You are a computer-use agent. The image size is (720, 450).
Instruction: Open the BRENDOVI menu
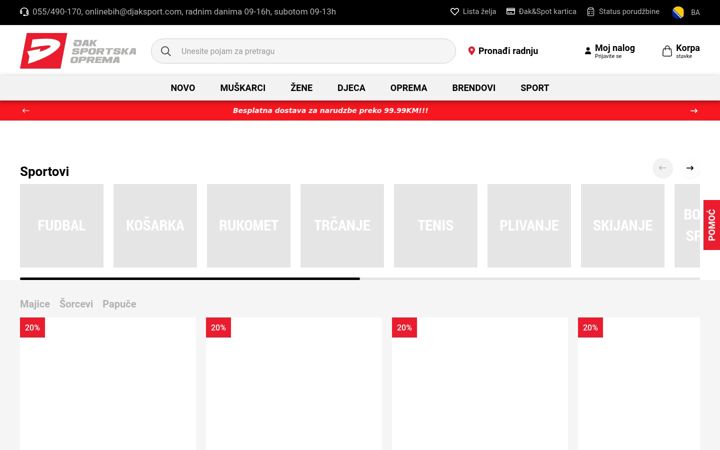pos(473,88)
